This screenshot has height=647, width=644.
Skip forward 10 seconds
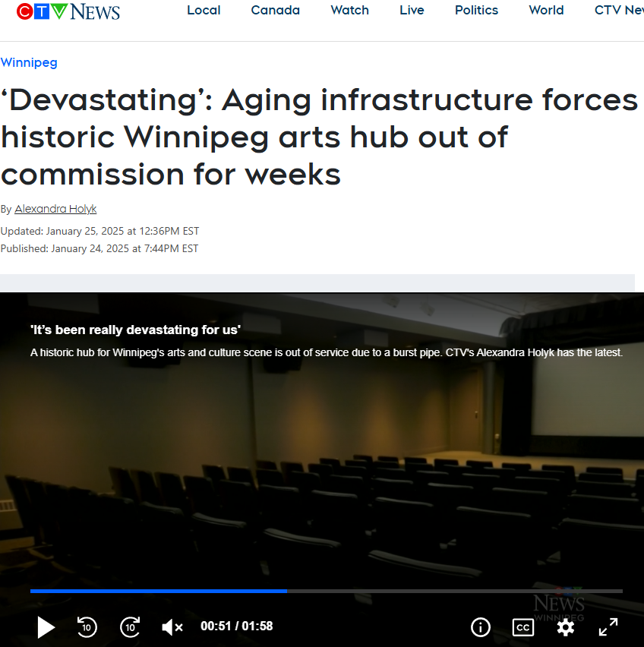(130, 627)
